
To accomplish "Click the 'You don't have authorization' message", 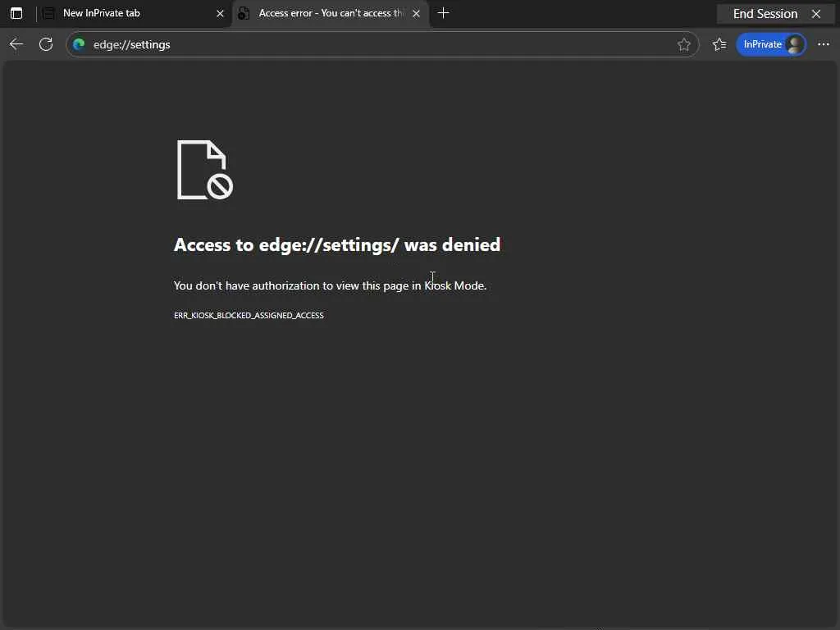I will coord(330,285).
